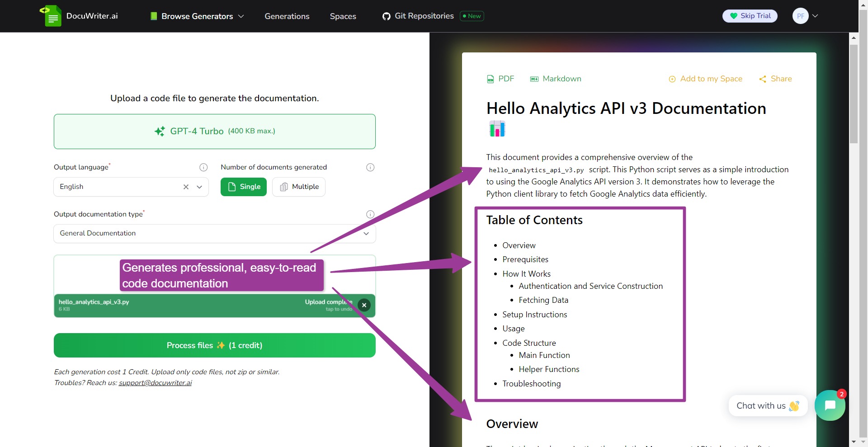The width and height of the screenshot is (868, 447).
Task: Email support@docuwriter.ai link
Action: (155, 383)
